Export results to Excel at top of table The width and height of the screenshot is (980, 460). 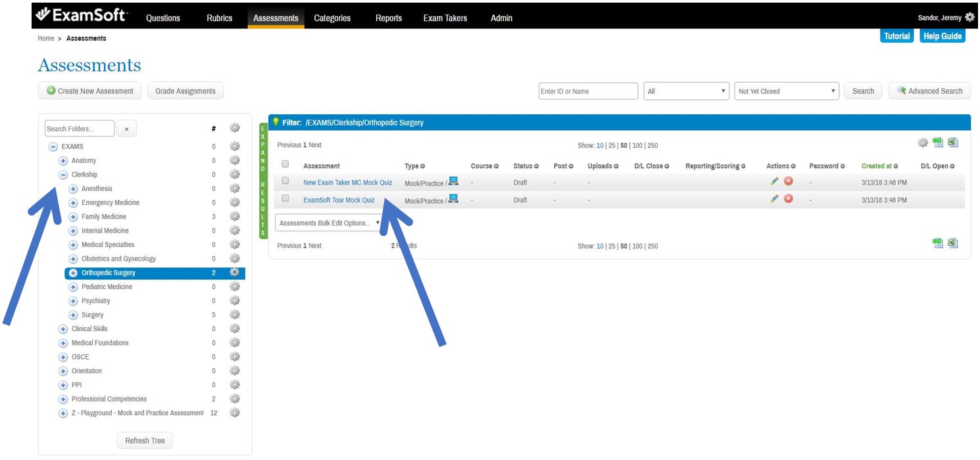(952, 143)
